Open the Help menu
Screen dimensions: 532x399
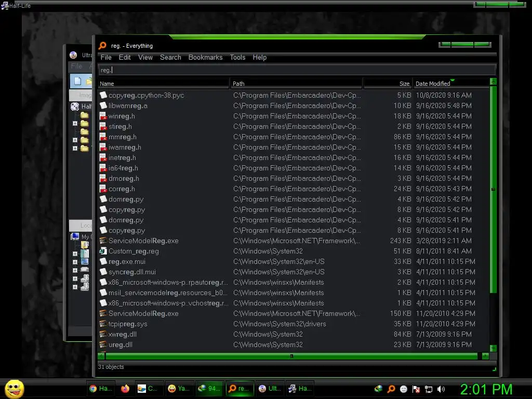[260, 57]
